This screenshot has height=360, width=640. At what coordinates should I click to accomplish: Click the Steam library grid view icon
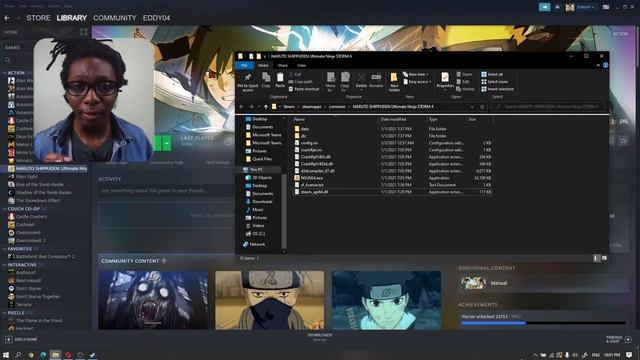coord(84,32)
